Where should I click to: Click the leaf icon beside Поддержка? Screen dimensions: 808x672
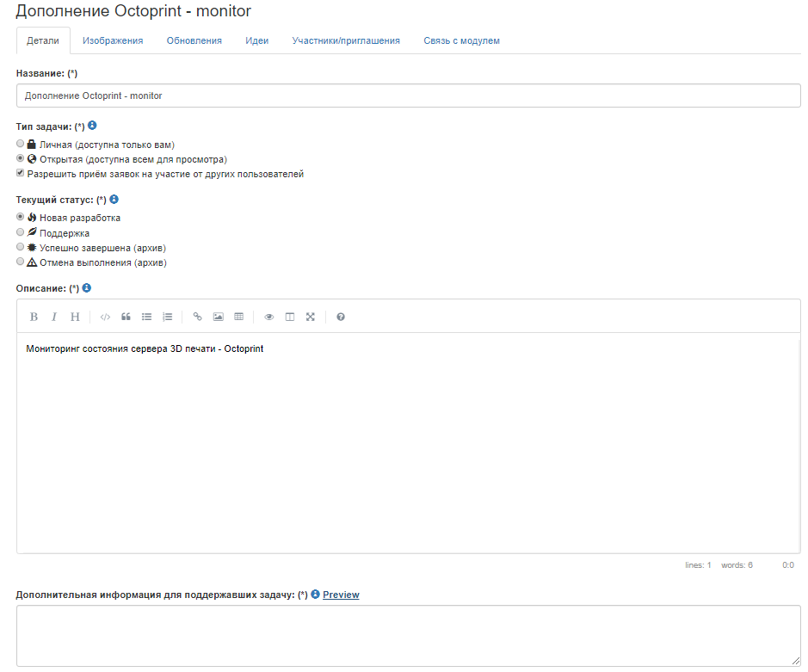[x=32, y=232]
